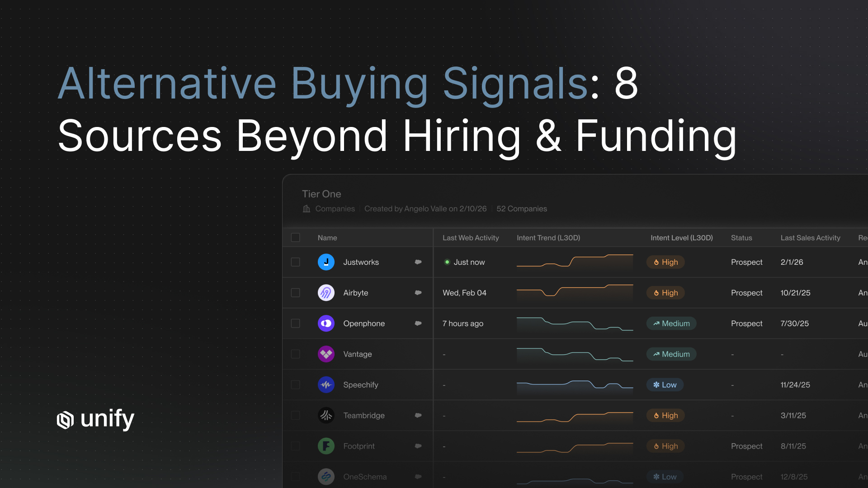Click the Openphone company logo icon

tap(326, 324)
